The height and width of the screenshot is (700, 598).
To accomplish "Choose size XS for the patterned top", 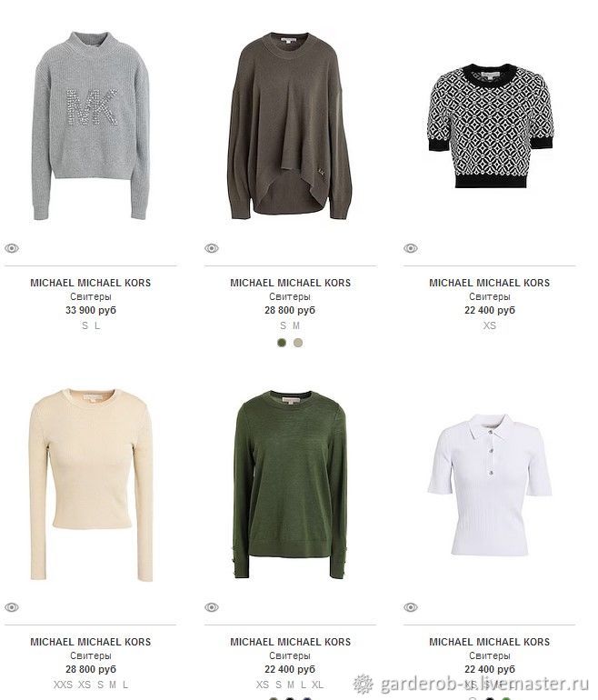I will (x=490, y=325).
